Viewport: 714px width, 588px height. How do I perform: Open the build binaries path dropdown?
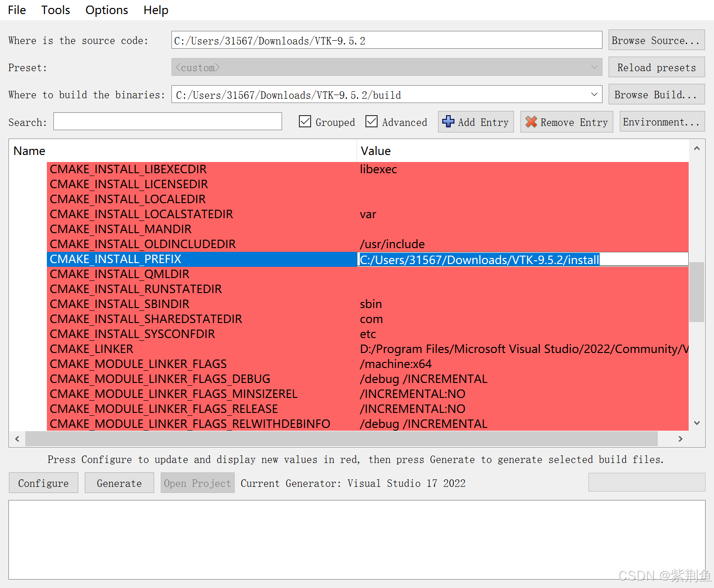(x=594, y=95)
